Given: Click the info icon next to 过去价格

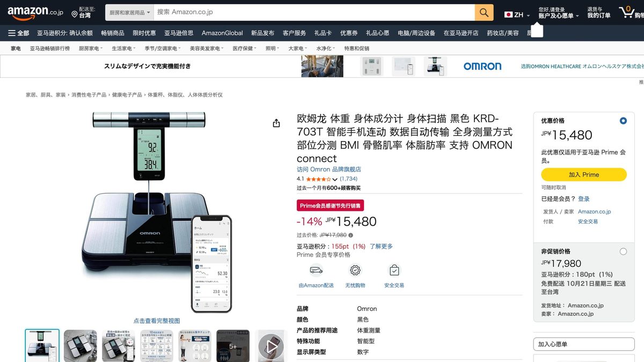Looking at the screenshot, I should pos(350,235).
